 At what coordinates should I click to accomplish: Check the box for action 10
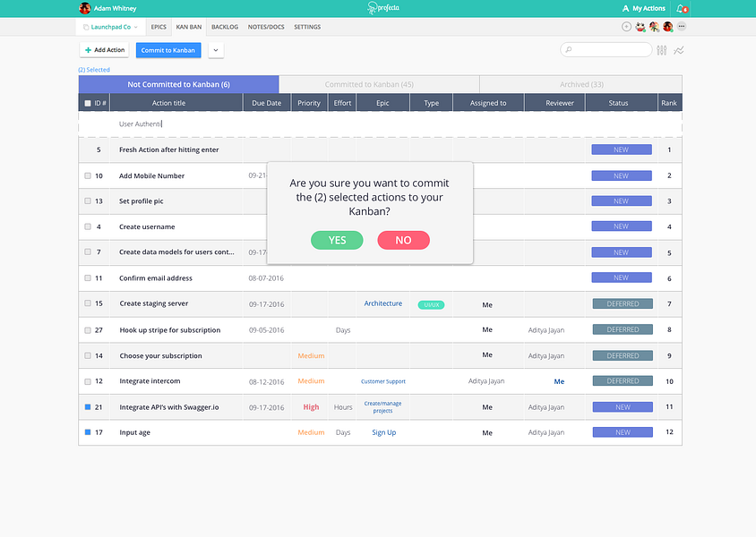(88, 175)
